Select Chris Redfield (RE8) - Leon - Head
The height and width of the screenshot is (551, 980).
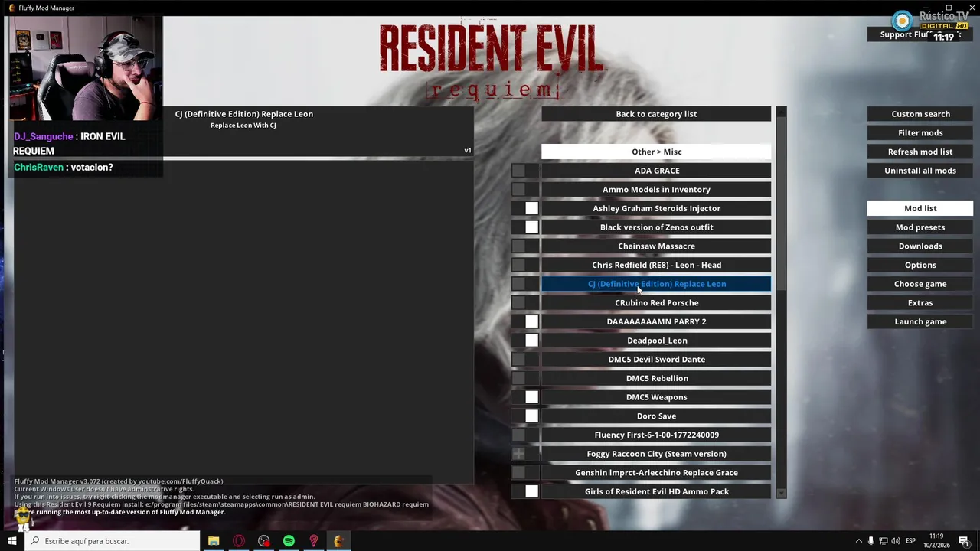point(656,265)
